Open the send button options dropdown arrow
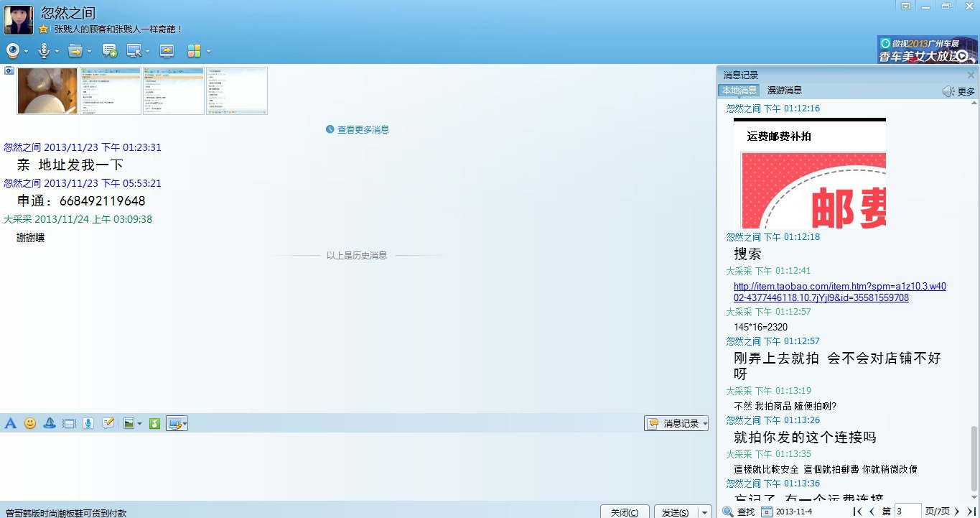The image size is (980, 518). 704,512
